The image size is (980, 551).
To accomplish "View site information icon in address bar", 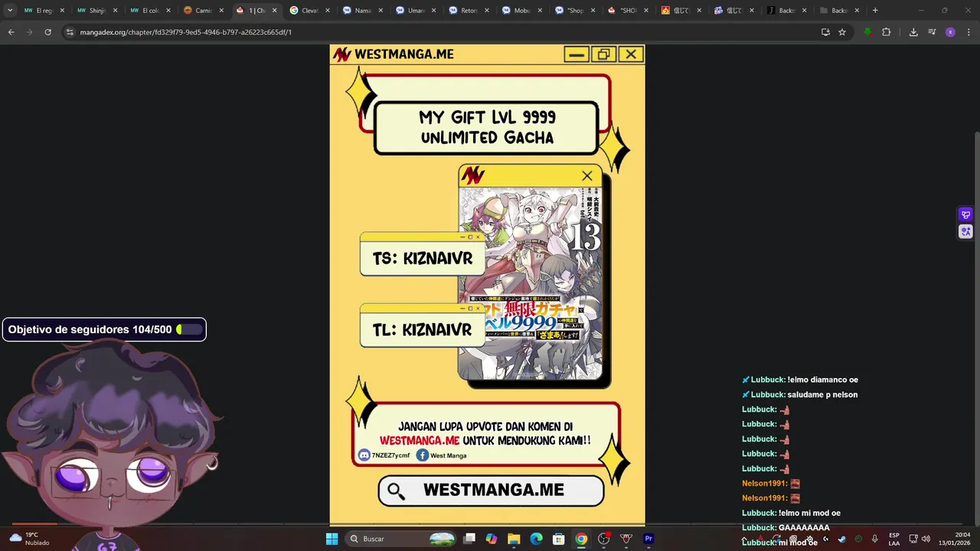I will [x=70, y=32].
